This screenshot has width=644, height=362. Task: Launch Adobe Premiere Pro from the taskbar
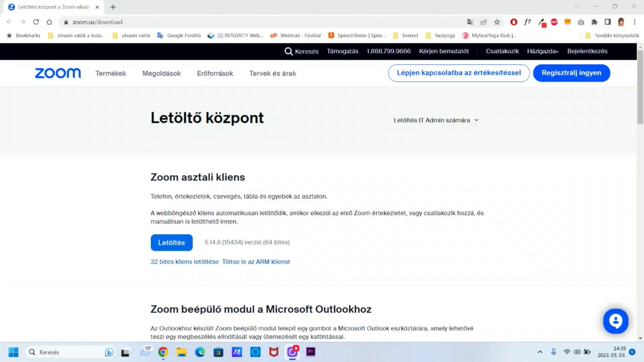311,352
